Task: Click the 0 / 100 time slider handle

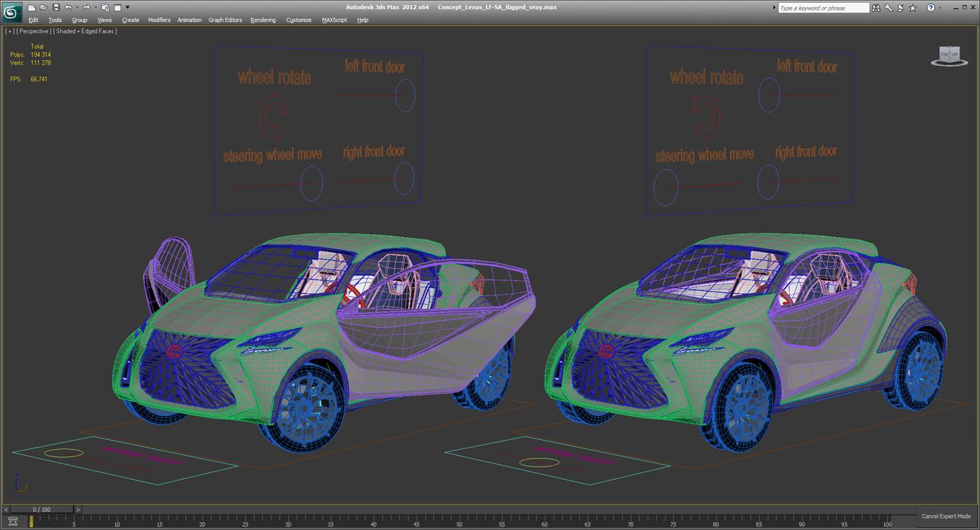Action: (42, 509)
